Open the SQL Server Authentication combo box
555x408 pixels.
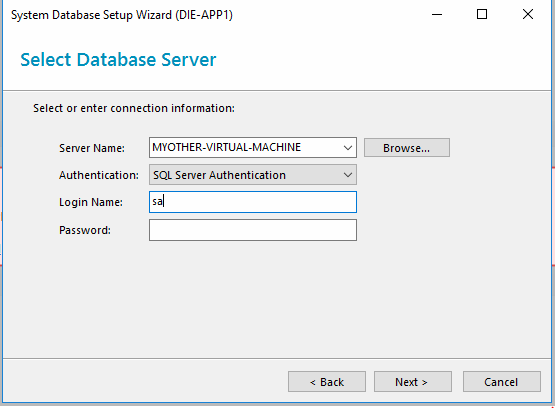click(253, 175)
